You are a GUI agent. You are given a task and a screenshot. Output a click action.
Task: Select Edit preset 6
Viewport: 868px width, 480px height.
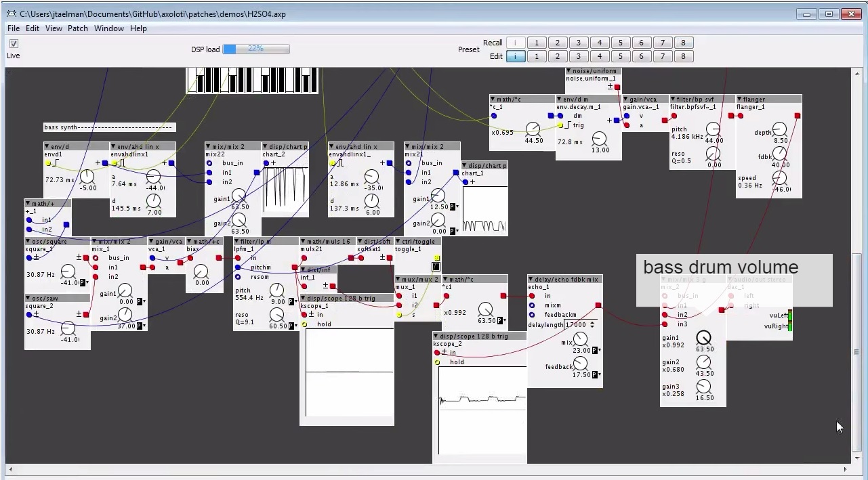click(642, 56)
